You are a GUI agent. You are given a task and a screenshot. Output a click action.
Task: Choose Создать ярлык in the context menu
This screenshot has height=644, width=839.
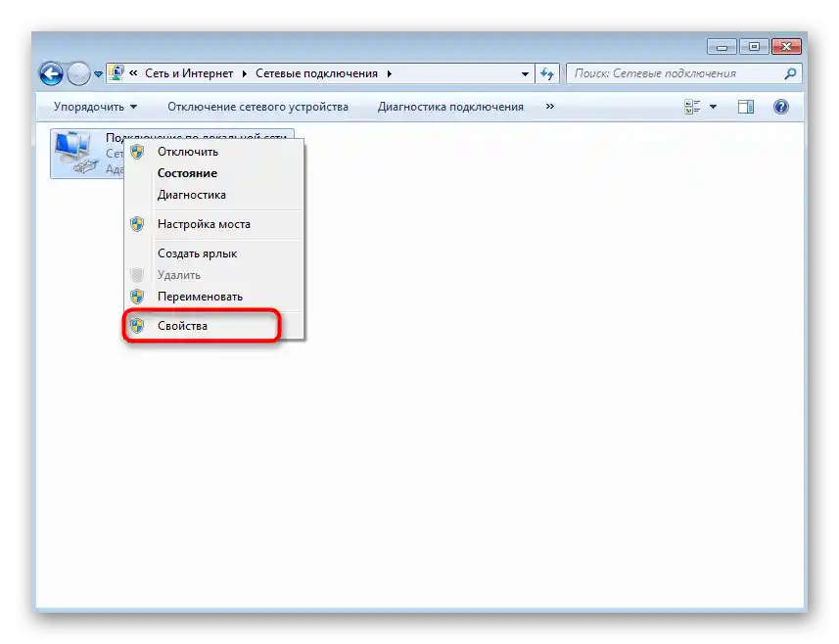click(x=213, y=253)
